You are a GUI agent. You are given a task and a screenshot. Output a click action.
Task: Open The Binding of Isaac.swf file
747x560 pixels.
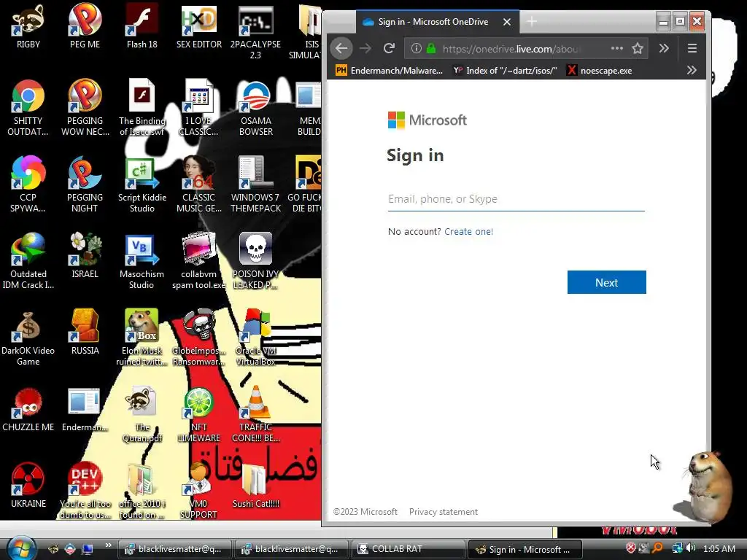tap(142, 108)
